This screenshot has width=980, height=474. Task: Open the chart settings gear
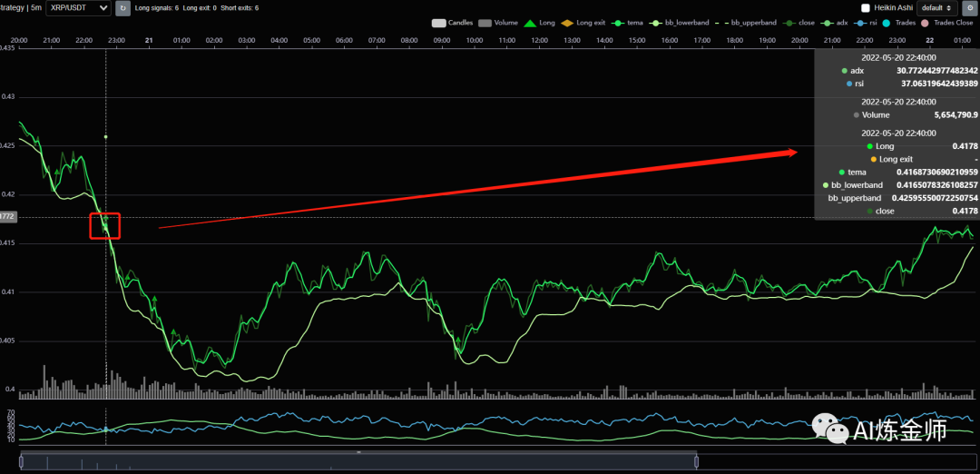pos(971,8)
